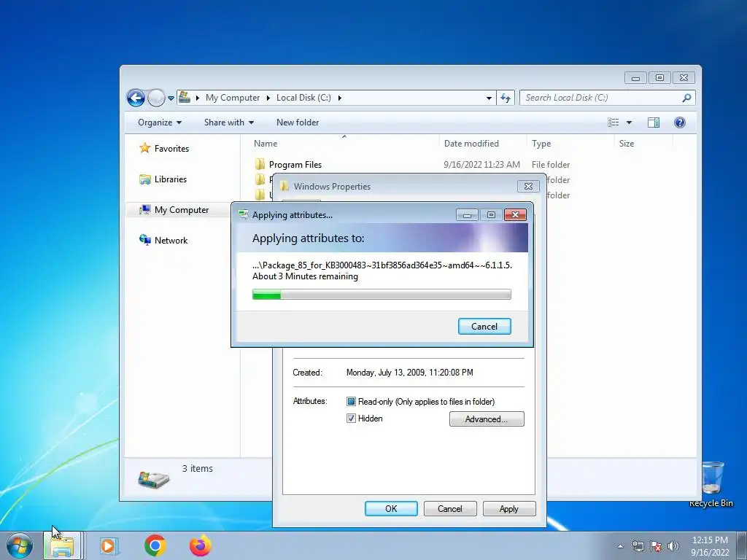Select Favorites in navigation pane
The image size is (747, 560).
pyautogui.click(x=171, y=149)
